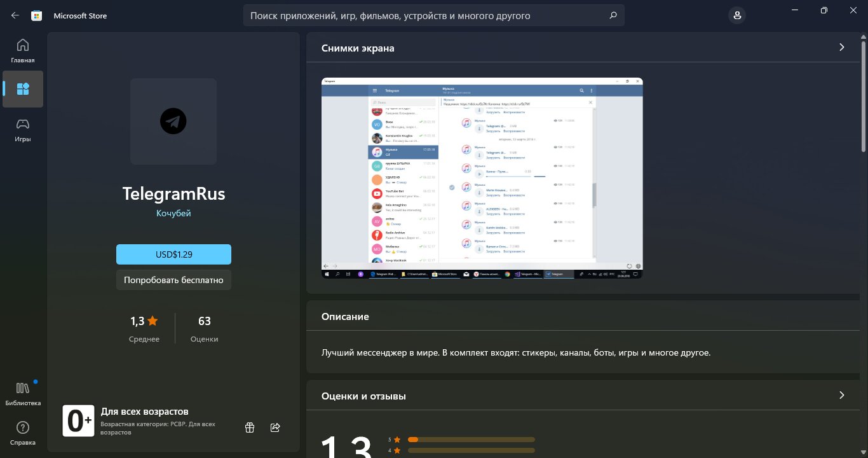The height and width of the screenshot is (458, 868).
Task: Open the Главная home section
Action: [23, 51]
